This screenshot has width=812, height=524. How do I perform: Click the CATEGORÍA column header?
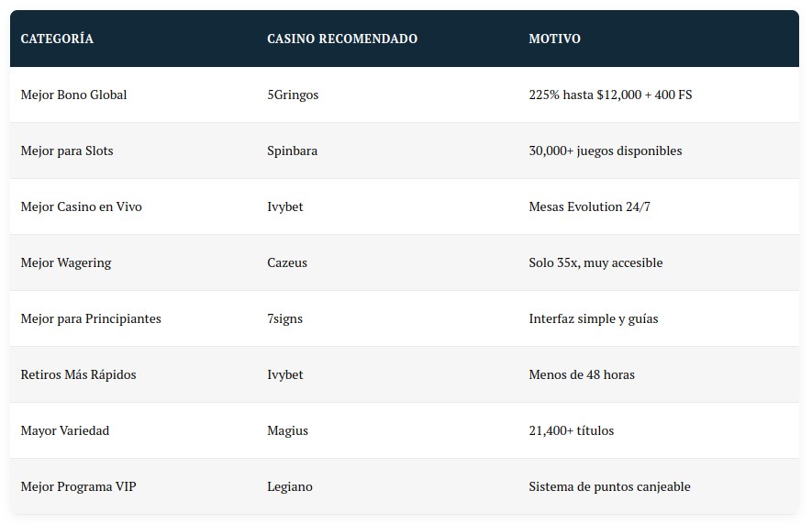[57, 39]
